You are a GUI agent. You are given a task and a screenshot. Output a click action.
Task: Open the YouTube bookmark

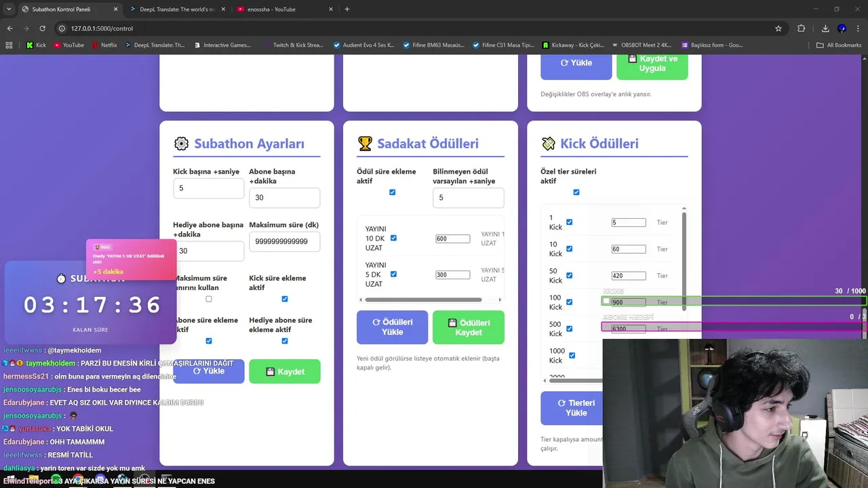point(68,45)
